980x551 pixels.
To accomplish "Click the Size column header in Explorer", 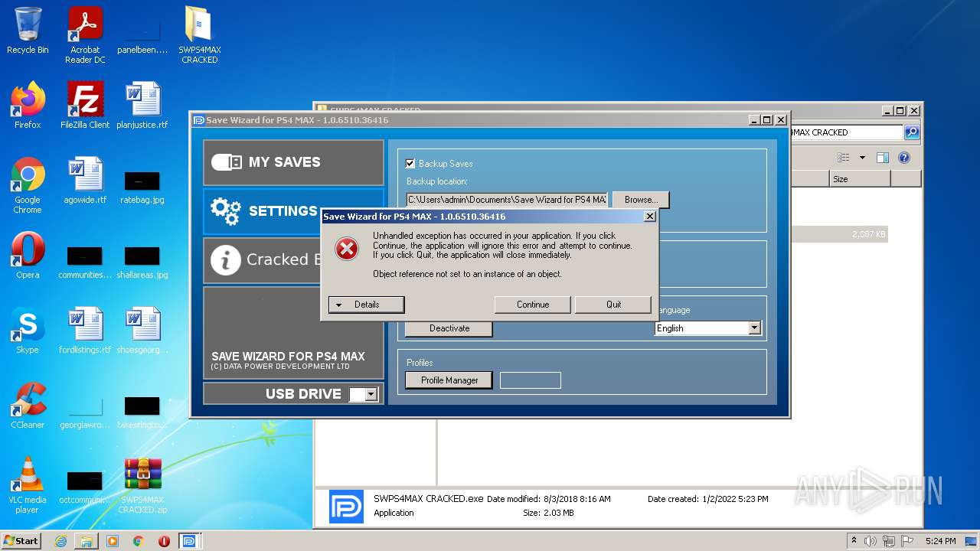I will 860,178.
